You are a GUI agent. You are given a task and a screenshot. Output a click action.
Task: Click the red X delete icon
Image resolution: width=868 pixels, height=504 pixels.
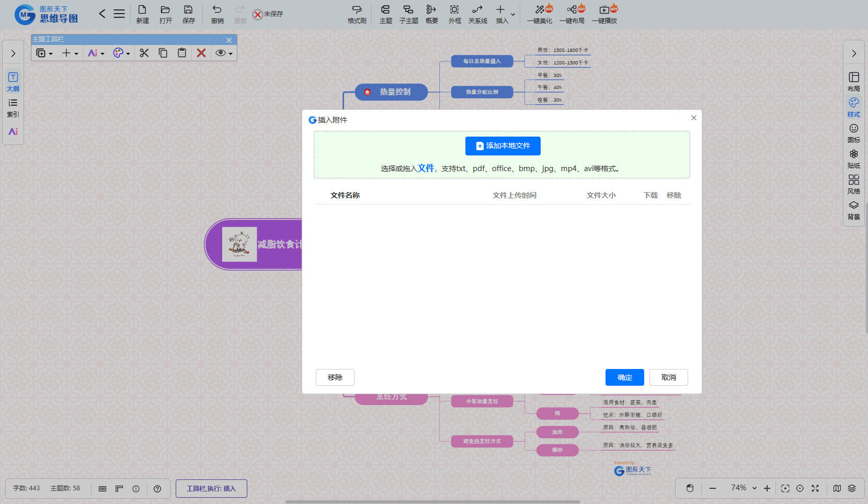(201, 53)
